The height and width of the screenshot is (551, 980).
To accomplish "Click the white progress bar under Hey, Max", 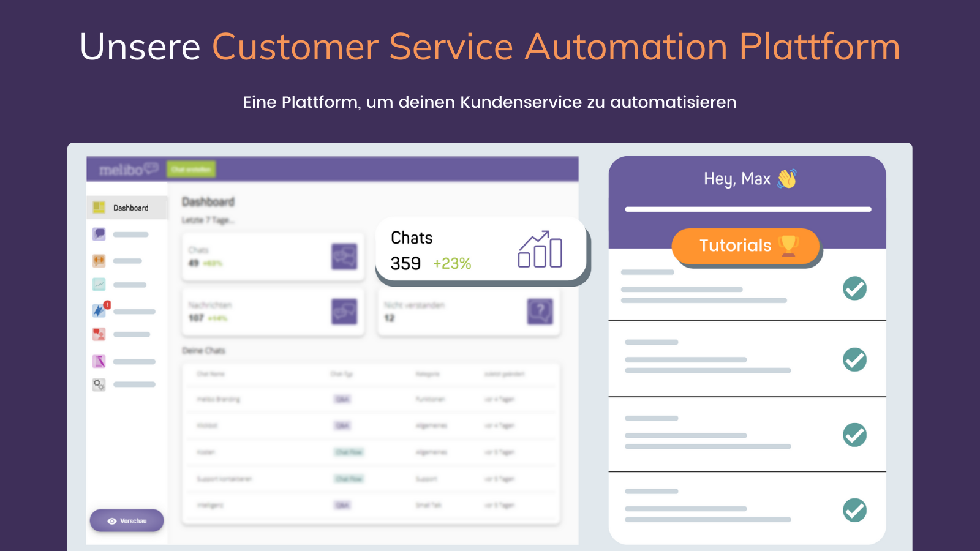I will [x=748, y=209].
